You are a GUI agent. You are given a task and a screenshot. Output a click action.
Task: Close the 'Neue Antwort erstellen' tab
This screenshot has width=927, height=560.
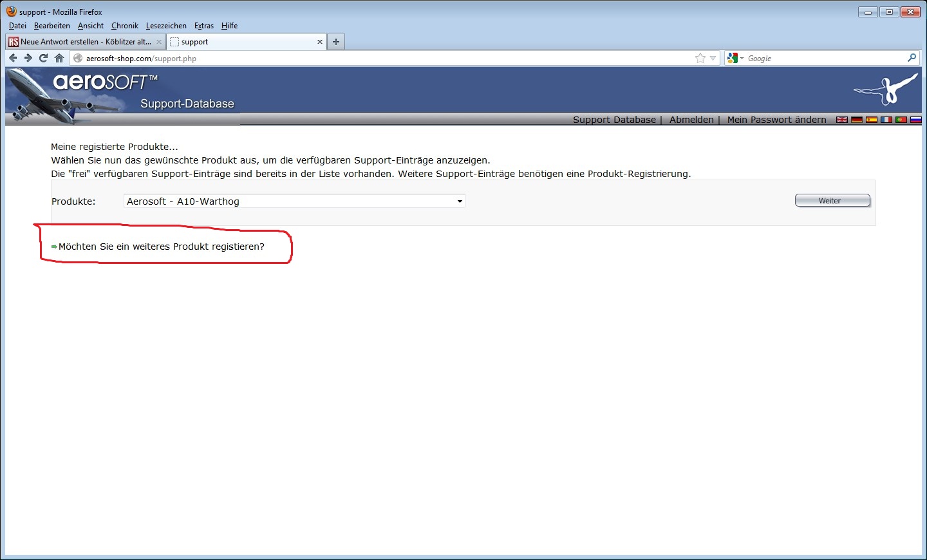click(x=159, y=42)
